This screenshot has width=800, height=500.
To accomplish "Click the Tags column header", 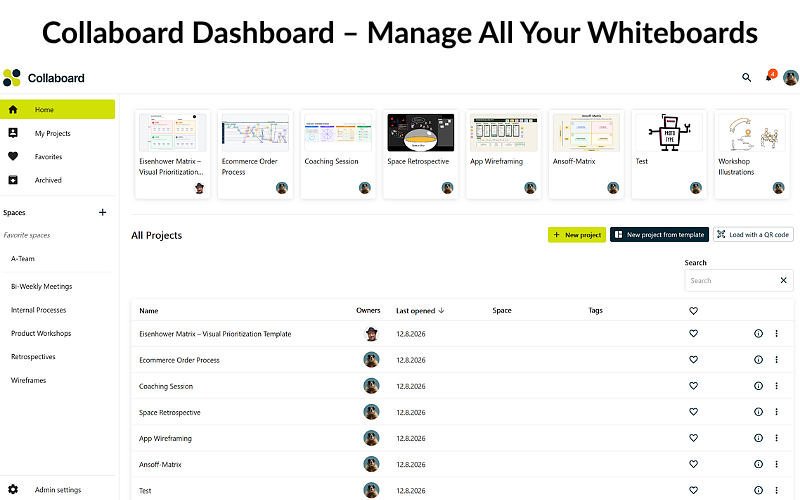I will [595, 310].
